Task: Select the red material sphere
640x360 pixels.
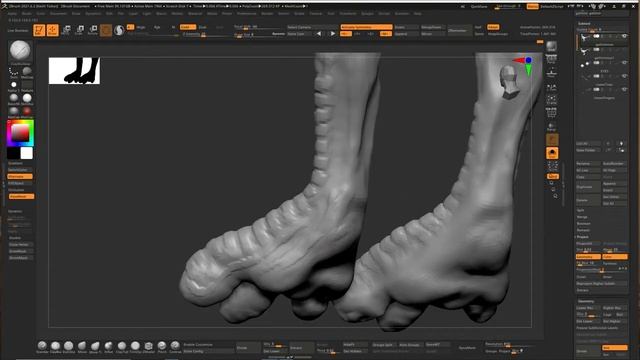Action: tap(27, 111)
